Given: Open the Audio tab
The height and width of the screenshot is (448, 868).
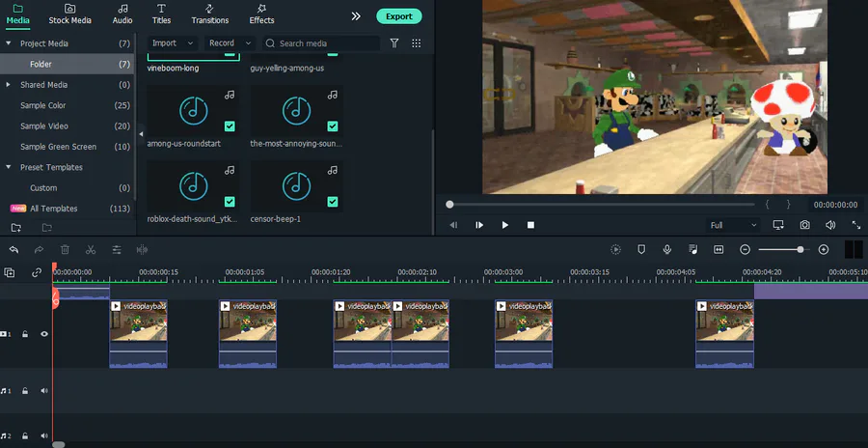Looking at the screenshot, I should pyautogui.click(x=122, y=15).
